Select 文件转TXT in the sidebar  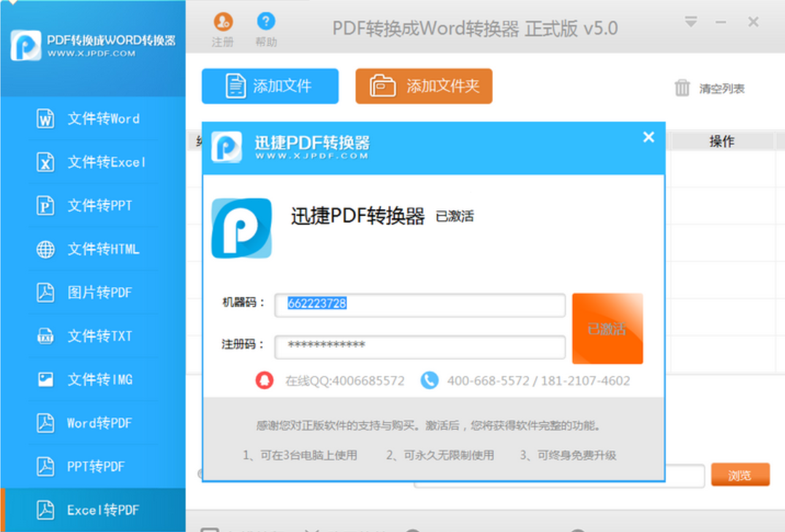click(93, 336)
